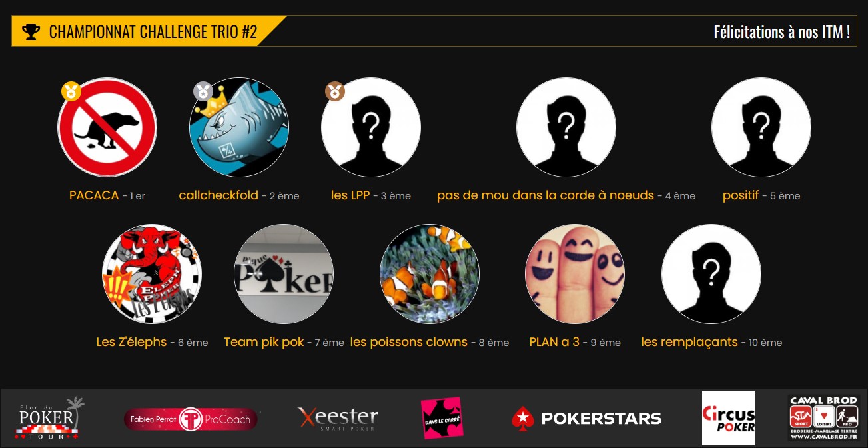868x448 pixels.
Task: Open the callcheckfold shark avatar
Action: 239,127
